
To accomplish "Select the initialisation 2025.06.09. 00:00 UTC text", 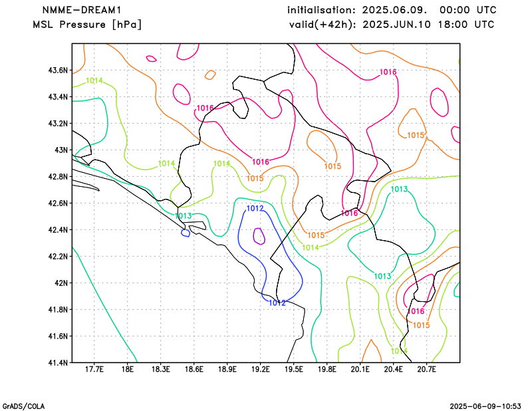I will 392,10.
